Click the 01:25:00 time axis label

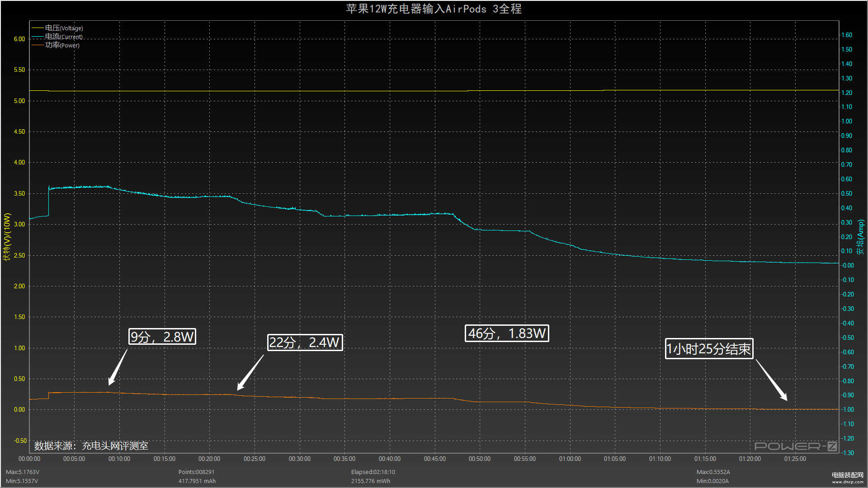point(795,459)
